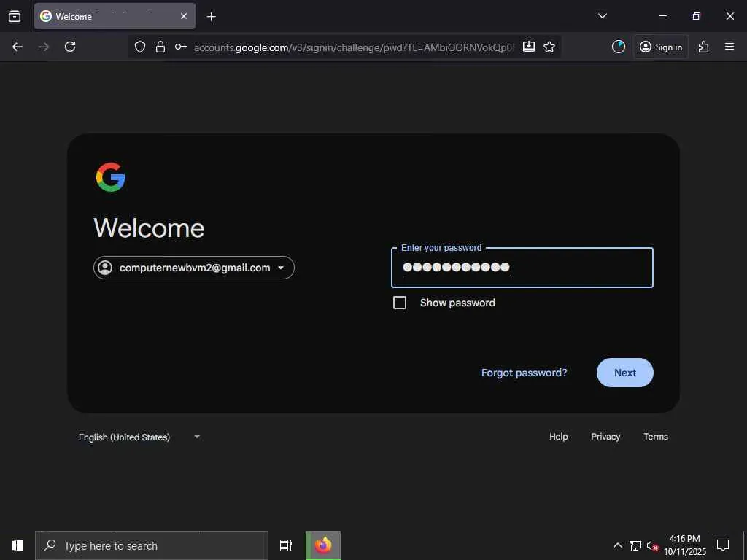Select the Welcome browser tab
This screenshot has width=747, height=560.
pos(115,16)
